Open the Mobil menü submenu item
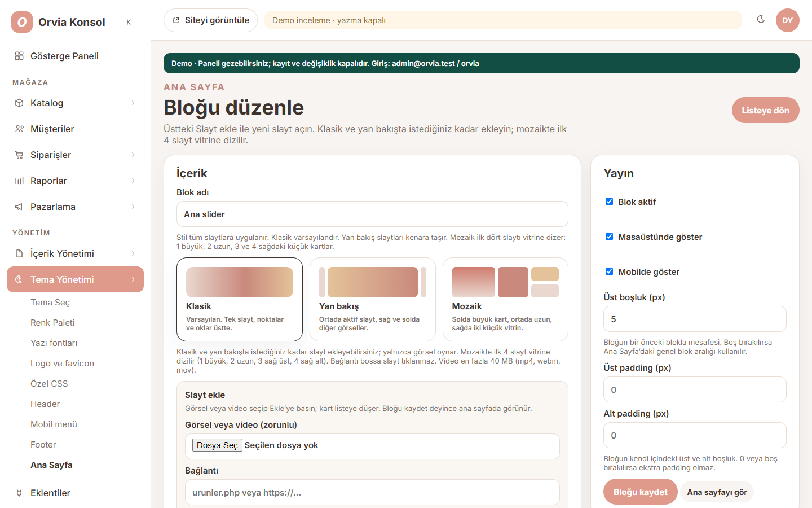The width and height of the screenshot is (812, 508). click(x=54, y=424)
